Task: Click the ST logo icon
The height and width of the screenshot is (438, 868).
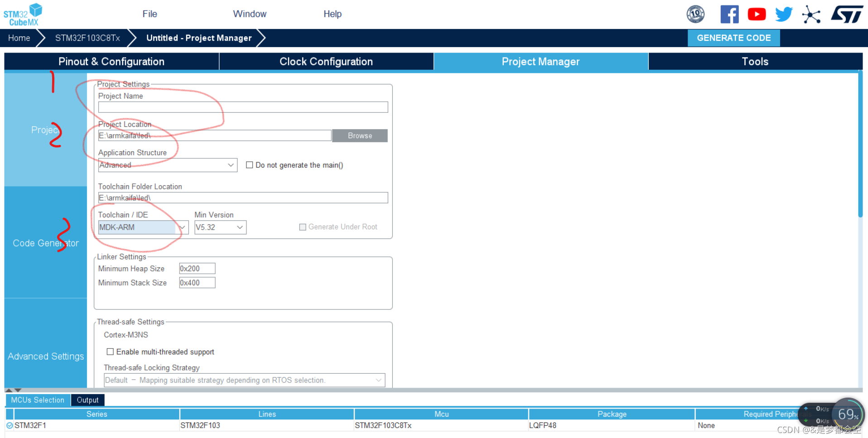Action: tap(847, 14)
